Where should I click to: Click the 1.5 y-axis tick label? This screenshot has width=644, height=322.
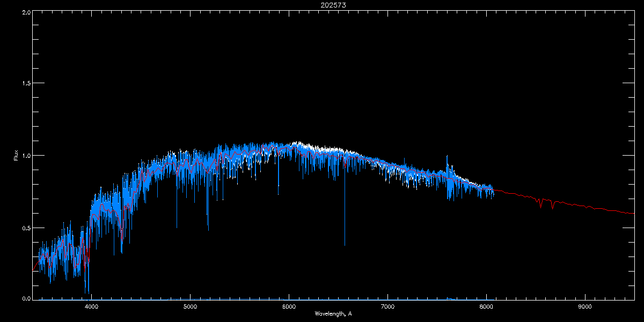(x=25, y=84)
